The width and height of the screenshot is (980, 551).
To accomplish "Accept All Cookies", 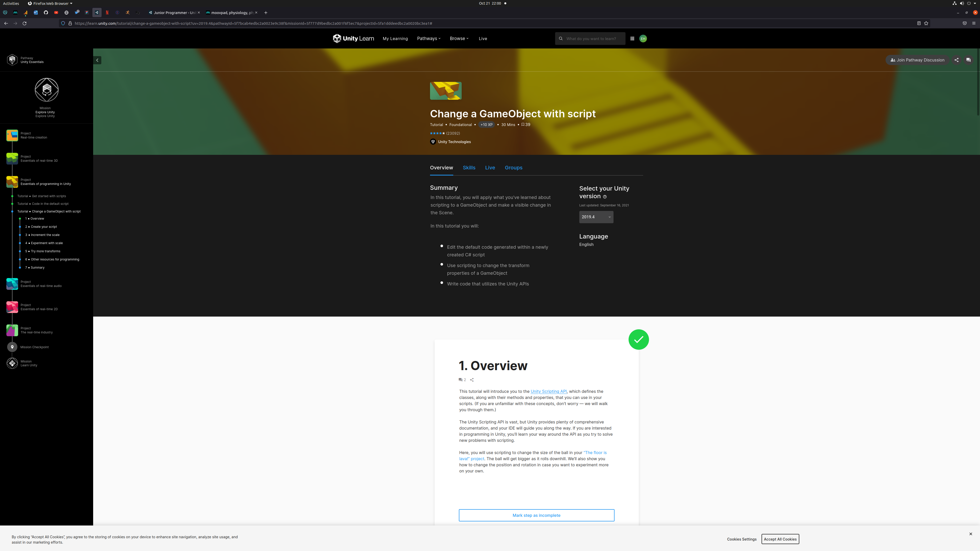I will [x=780, y=539].
